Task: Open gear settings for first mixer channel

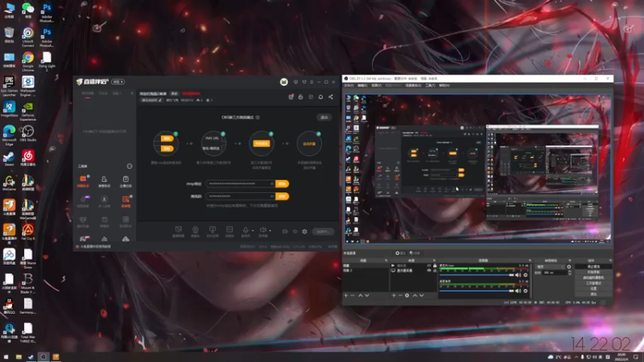Action: [x=526, y=275]
